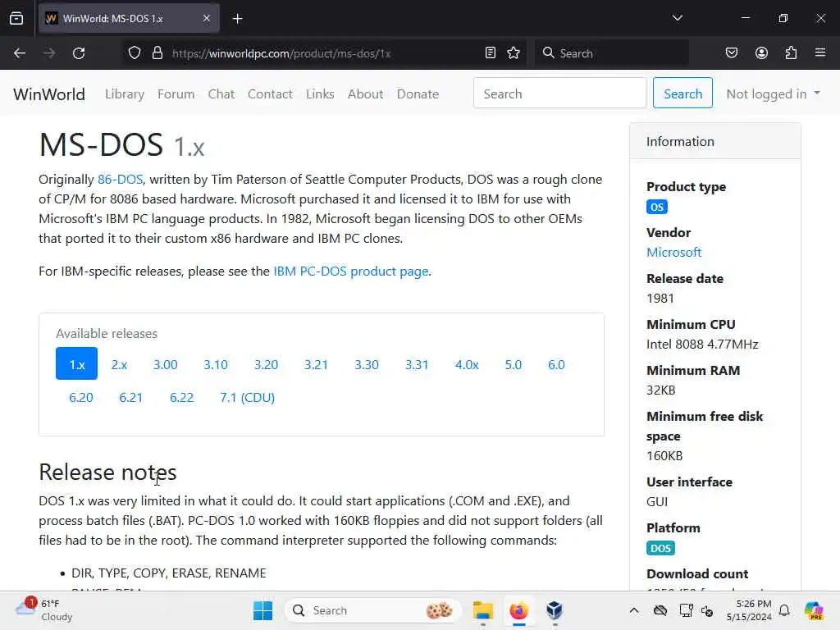Open the Forum nav item
840x630 pixels.
pyautogui.click(x=176, y=94)
